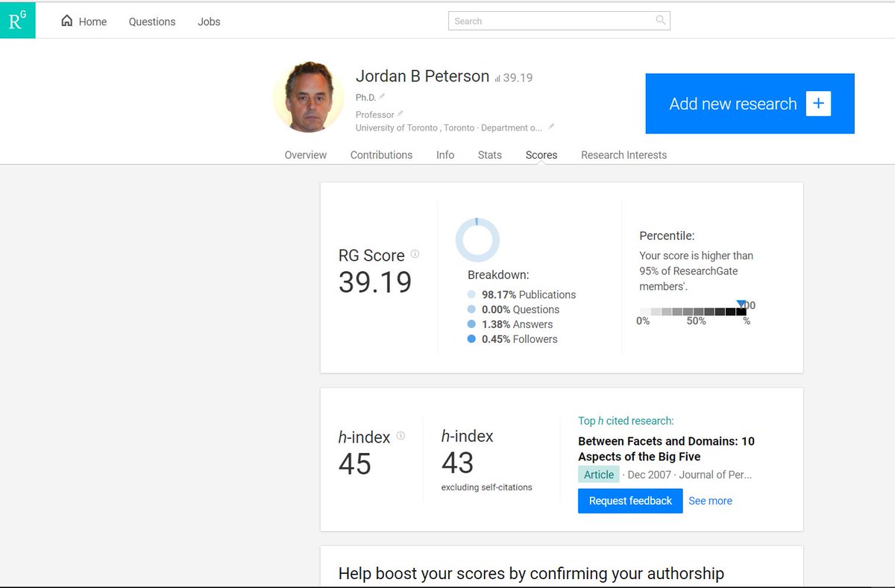895x588 pixels.
Task: Click the h-index value 45
Action: (x=355, y=464)
